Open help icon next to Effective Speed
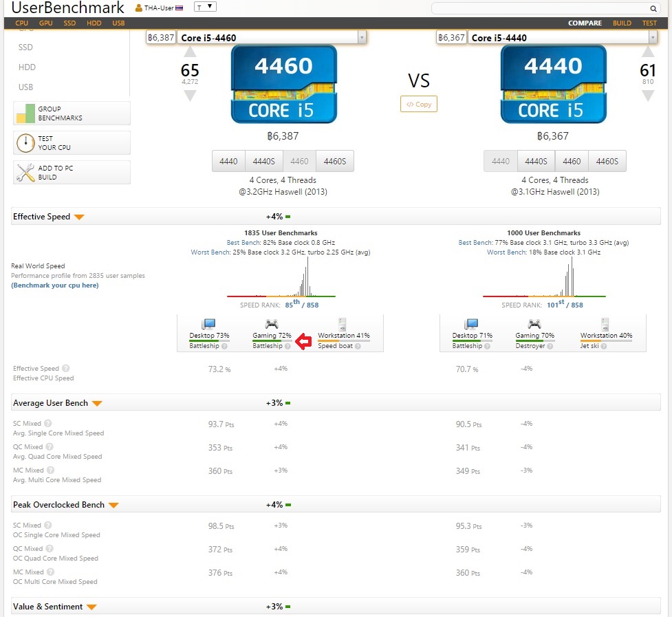 click(x=65, y=368)
